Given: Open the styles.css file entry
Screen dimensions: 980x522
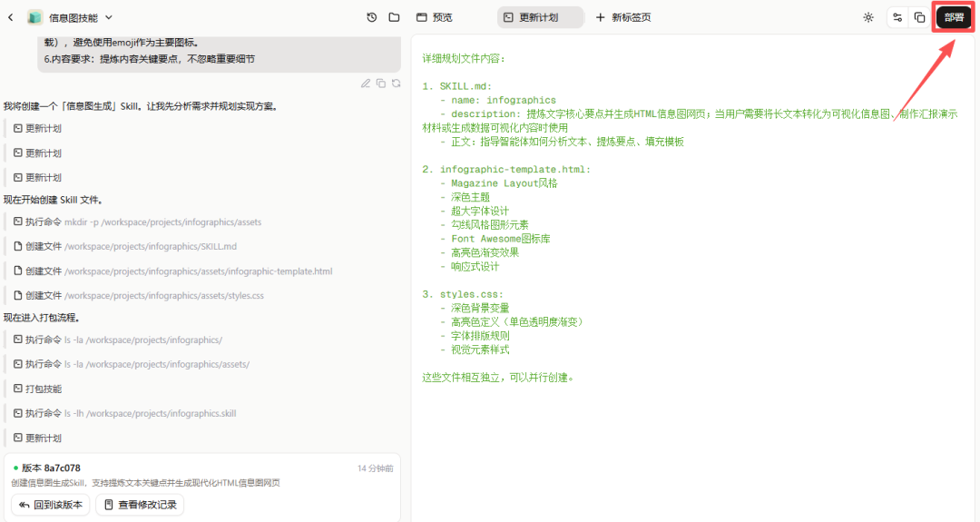Looking at the screenshot, I should click(x=139, y=296).
